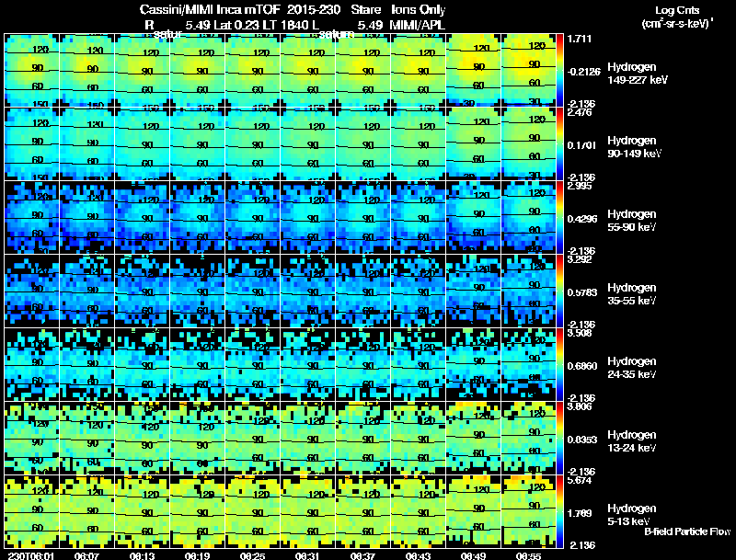Open the 24-35 keV panel at 06:13
The image size is (736, 560).
point(143,365)
